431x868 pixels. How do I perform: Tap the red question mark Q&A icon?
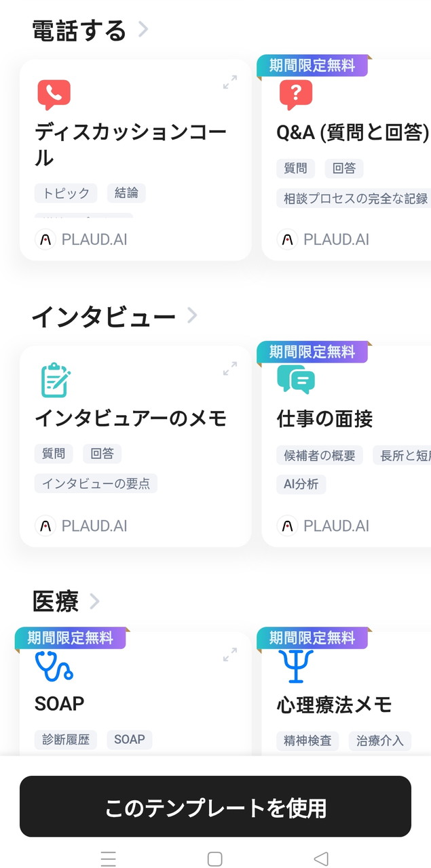tap(296, 95)
